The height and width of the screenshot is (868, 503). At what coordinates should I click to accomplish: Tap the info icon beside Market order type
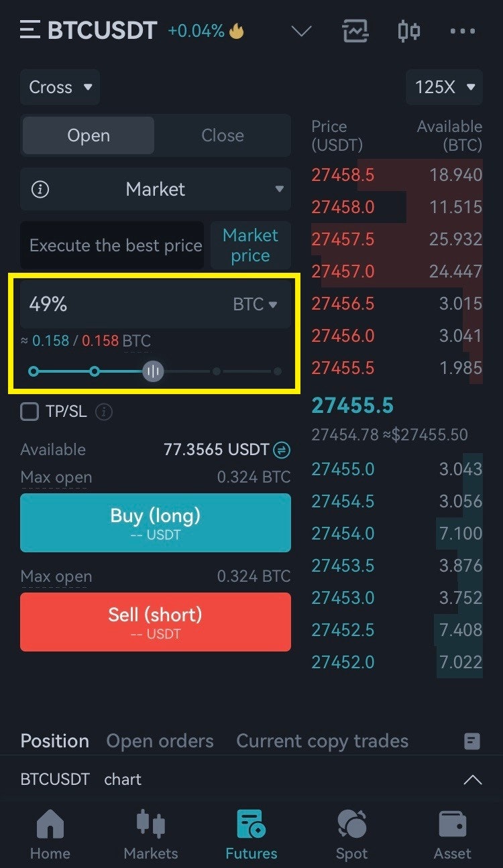tap(40, 190)
